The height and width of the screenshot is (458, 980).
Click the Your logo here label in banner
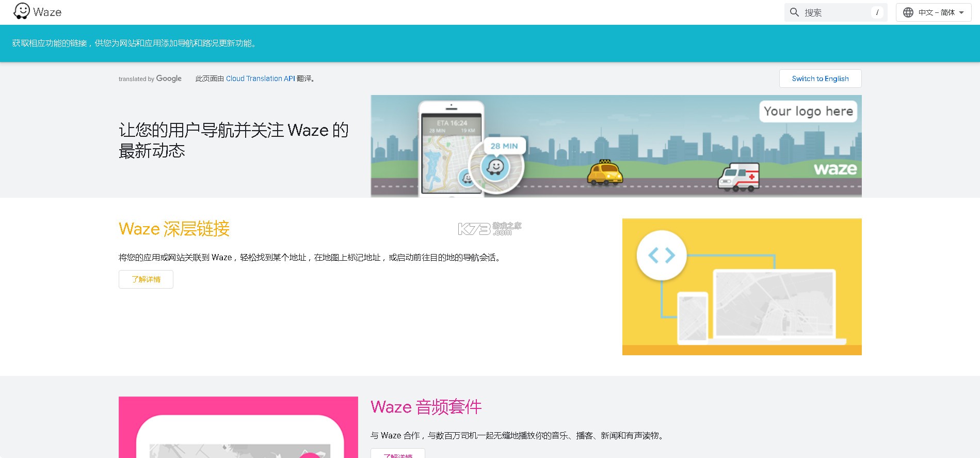tap(808, 111)
